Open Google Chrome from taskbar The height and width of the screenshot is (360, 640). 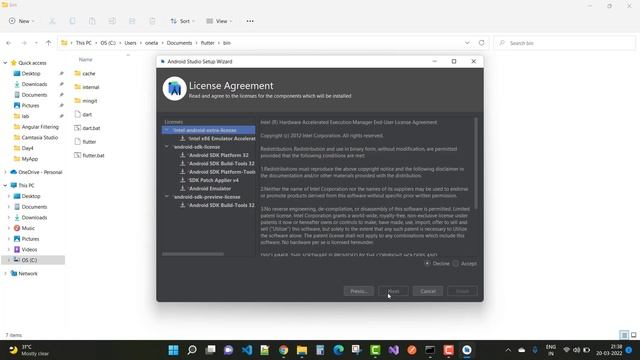[x=283, y=350]
